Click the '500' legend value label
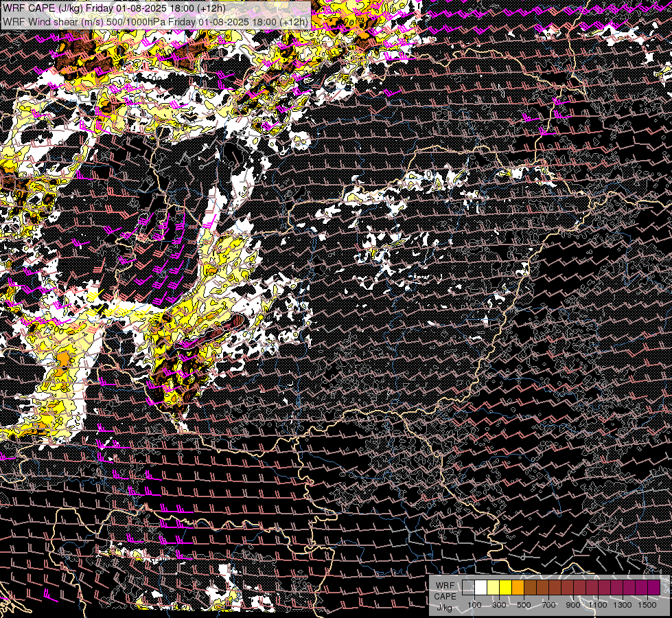The width and height of the screenshot is (672, 618). (x=524, y=605)
